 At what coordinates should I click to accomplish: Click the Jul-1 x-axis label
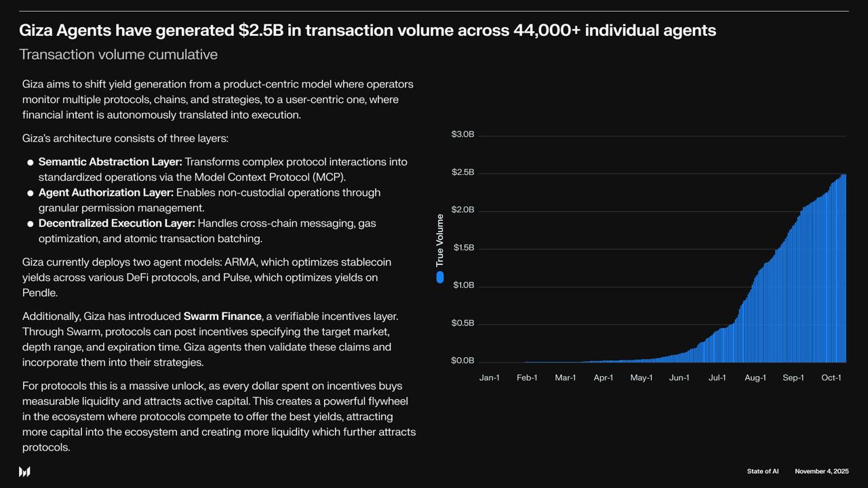pos(717,378)
